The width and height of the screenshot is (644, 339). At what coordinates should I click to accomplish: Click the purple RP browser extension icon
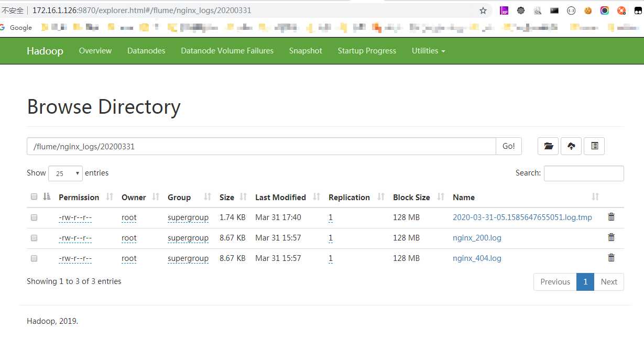(x=504, y=10)
